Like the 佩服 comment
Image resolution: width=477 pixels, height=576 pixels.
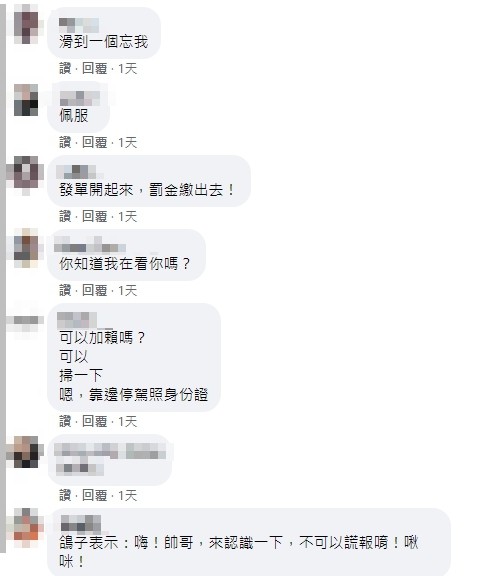point(65,143)
